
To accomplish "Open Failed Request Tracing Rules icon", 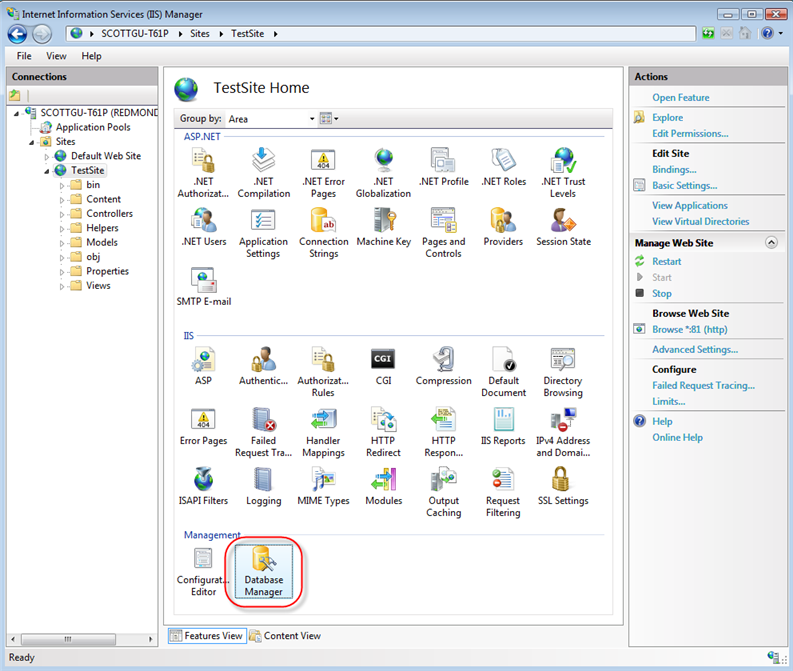I will 263,432.
